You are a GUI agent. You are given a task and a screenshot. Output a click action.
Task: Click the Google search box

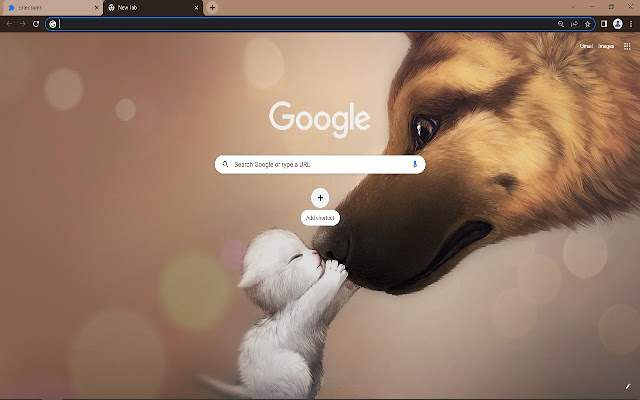tap(320, 164)
